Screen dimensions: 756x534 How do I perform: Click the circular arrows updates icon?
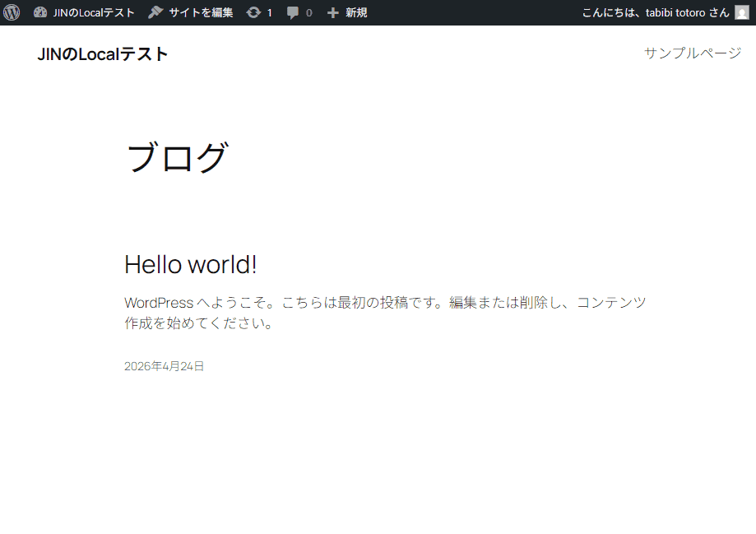[253, 12]
